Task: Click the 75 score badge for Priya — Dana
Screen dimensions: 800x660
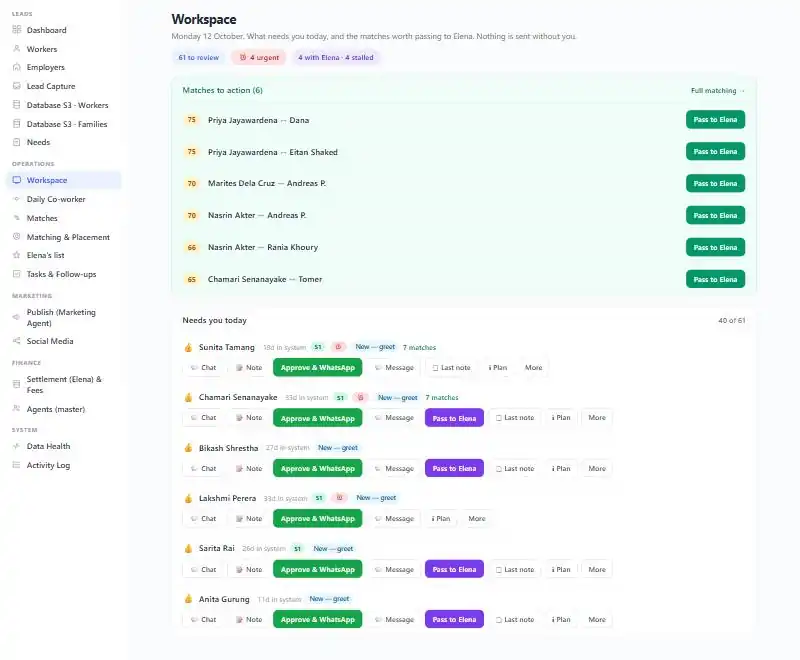Action: (x=191, y=120)
